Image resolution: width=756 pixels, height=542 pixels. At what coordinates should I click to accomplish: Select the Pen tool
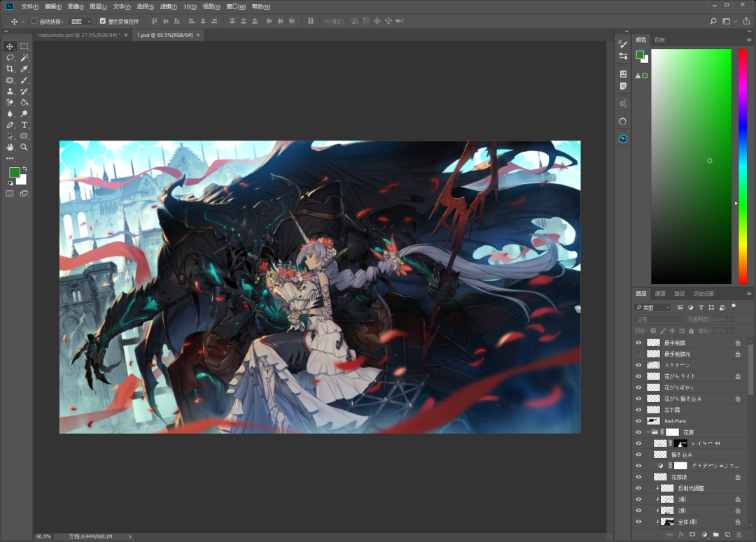coord(10,124)
